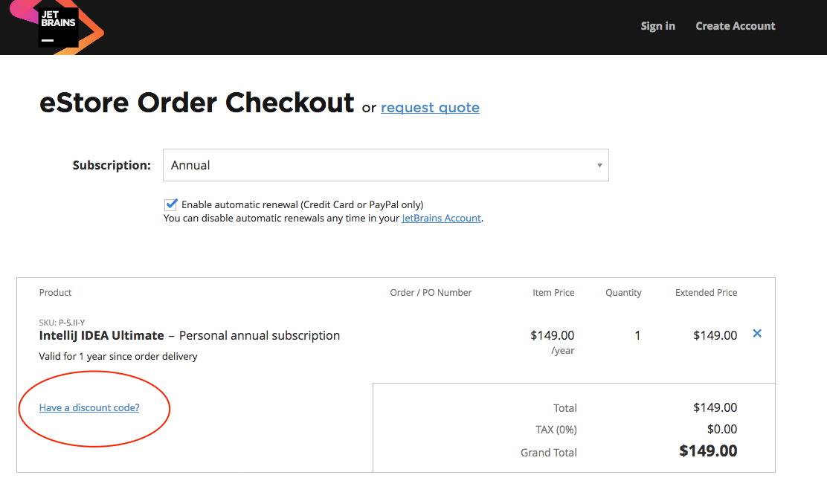Select the Grand Total $149.00 amount

coord(708,451)
